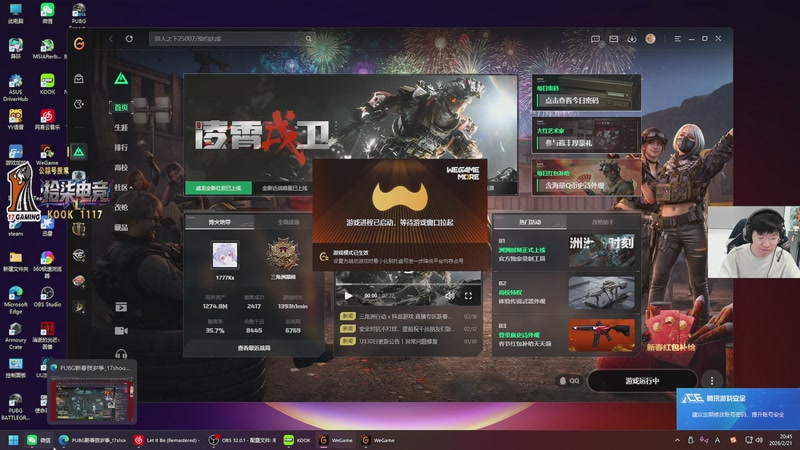This screenshot has height=450, width=800.
Task: Open the 生涯 career tab
Action: 121,127
